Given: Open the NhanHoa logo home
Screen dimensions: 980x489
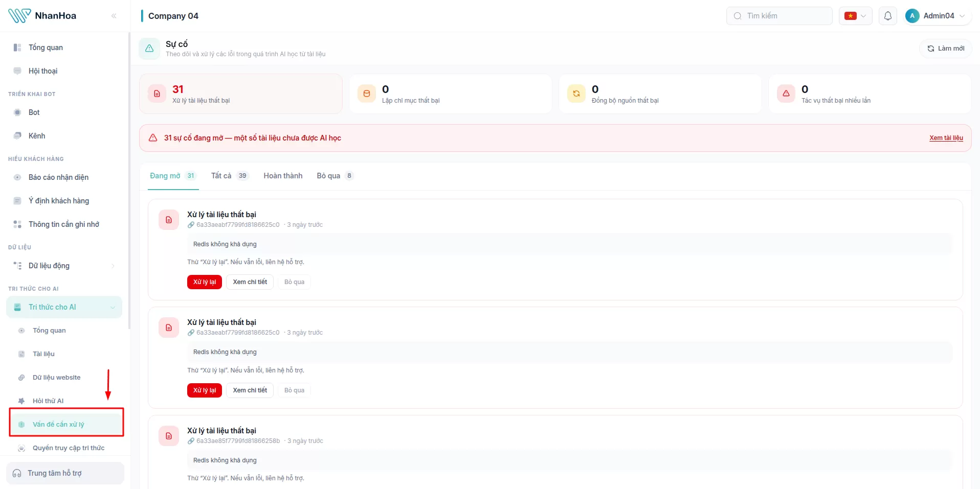Looking at the screenshot, I should (x=42, y=16).
